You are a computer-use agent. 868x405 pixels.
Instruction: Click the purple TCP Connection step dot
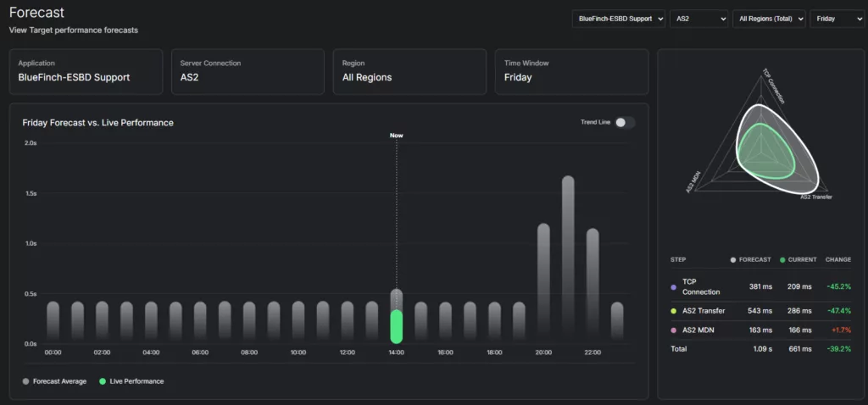point(673,286)
